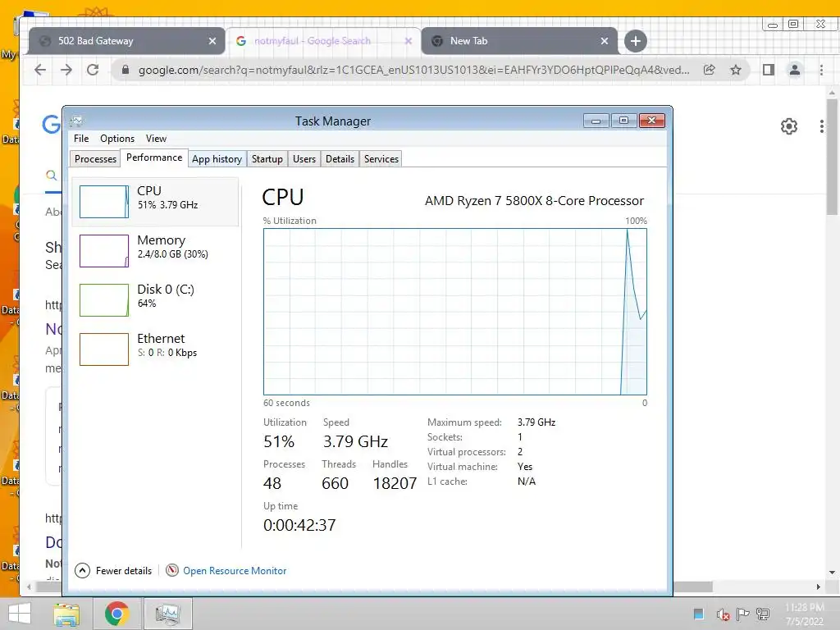Image resolution: width=840 pixels, height=630 pixels.
Task: Switch to the notmyfaul Google Search tab
Action: click(323, 41)
